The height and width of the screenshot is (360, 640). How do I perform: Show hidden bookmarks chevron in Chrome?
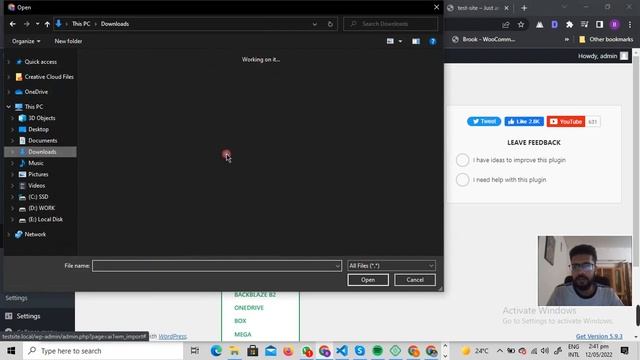[567, 40]
